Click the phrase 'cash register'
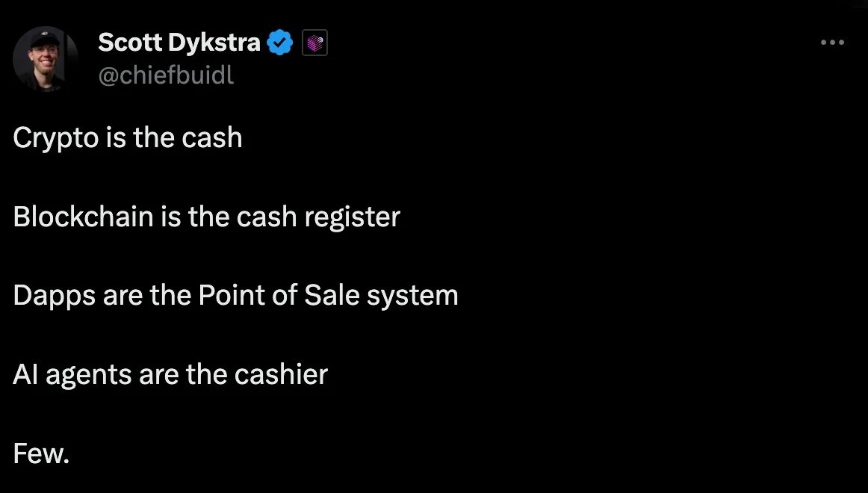The height and width of the screenshot is (493, 868). [x=317, y=217]
